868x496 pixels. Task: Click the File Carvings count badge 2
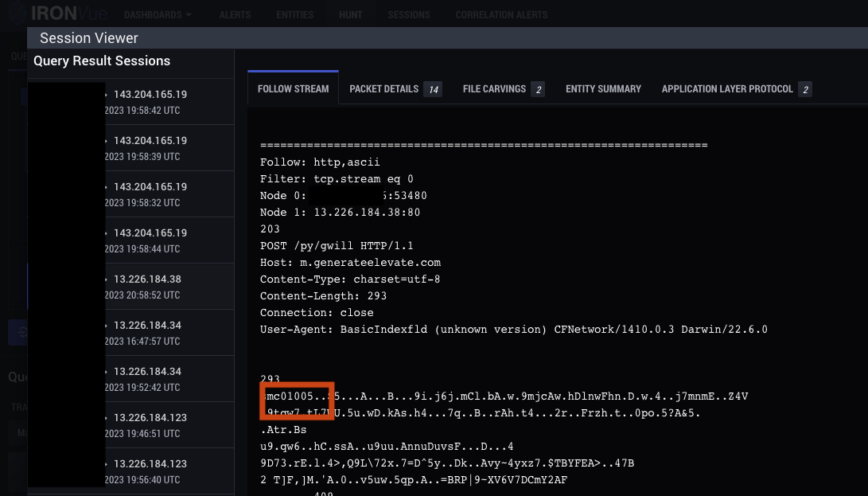[x=538, y=89]
